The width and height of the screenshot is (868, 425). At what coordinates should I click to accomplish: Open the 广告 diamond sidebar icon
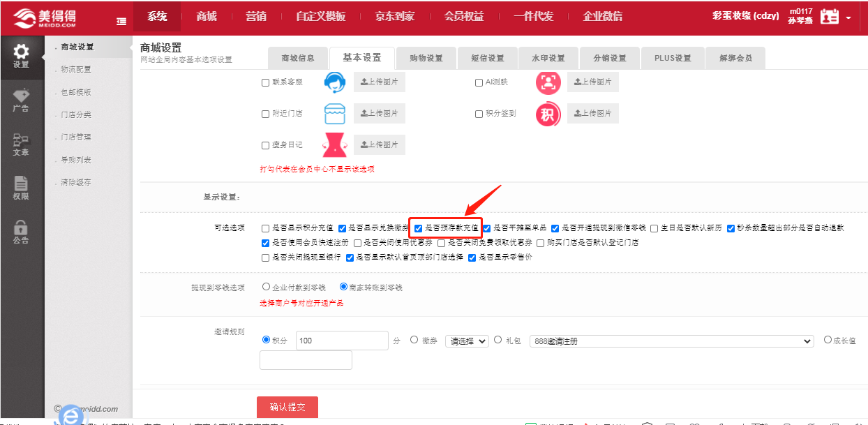(x=21, y=99)
